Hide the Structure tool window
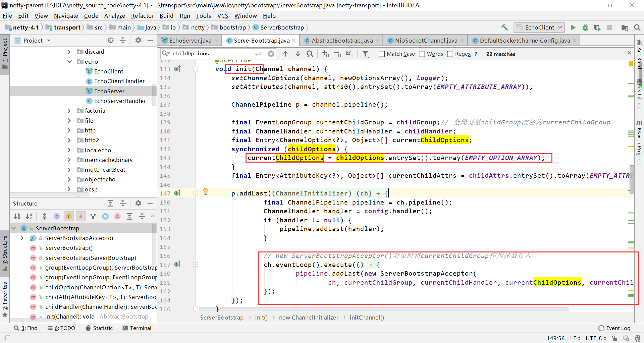The width and height of the screenshot is (644, 343). point(150,203)
